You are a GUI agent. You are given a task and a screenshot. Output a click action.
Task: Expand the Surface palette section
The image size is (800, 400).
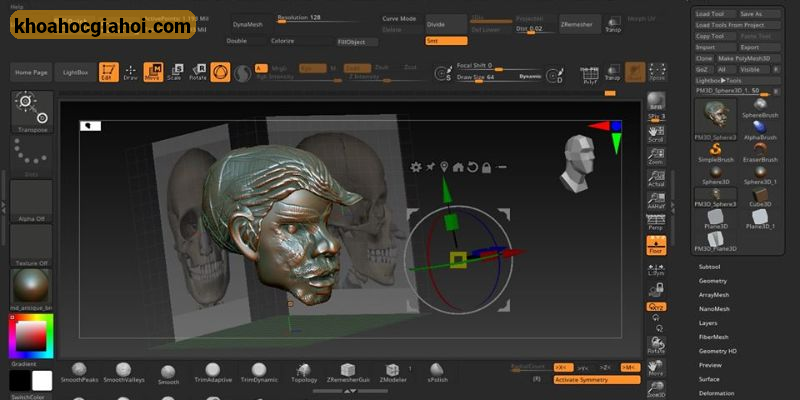709,379
